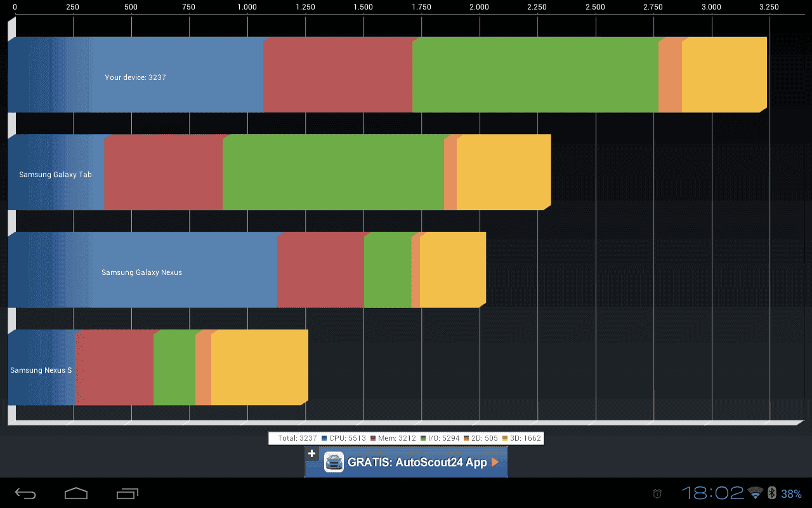Click the 2.500 axis label
Image resolution: width=812 pixels, height=508 pixels.
coord(595,7)
